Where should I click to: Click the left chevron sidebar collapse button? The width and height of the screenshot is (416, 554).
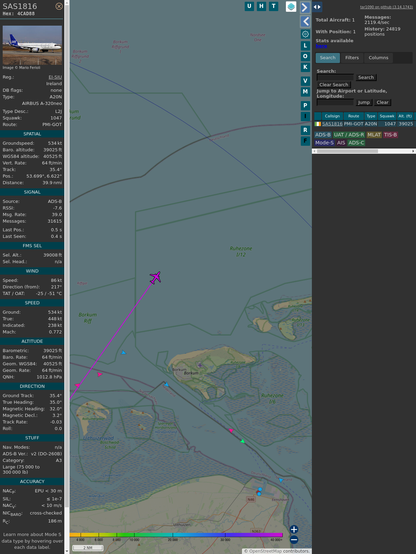click(x=305, y=21)
